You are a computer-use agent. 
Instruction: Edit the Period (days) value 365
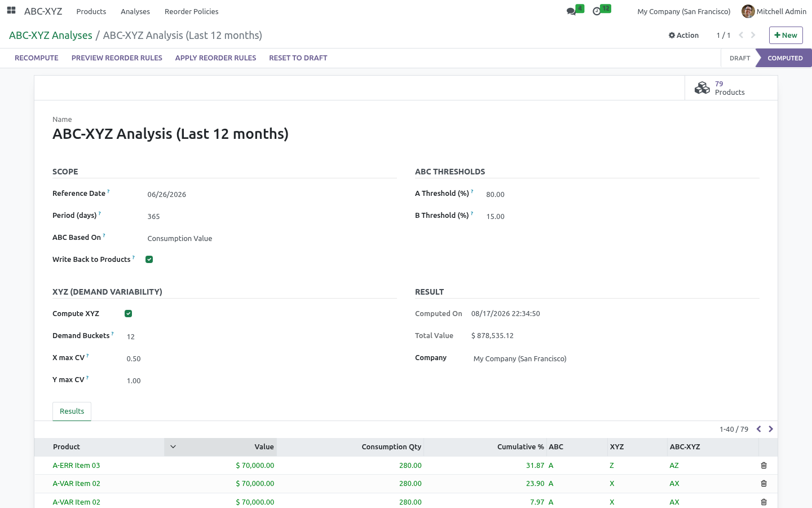(272, 216)
